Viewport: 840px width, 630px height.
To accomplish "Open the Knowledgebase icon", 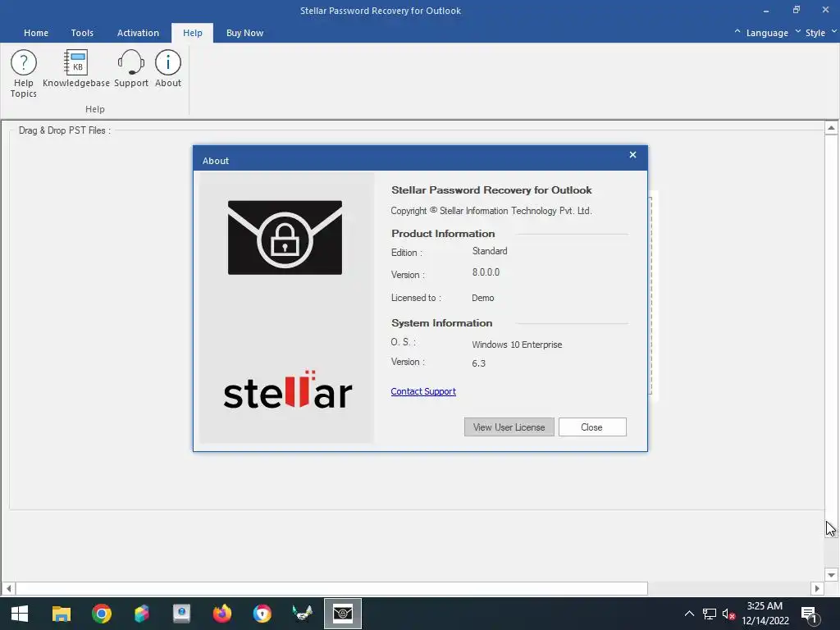I will [x=75, y=69].
